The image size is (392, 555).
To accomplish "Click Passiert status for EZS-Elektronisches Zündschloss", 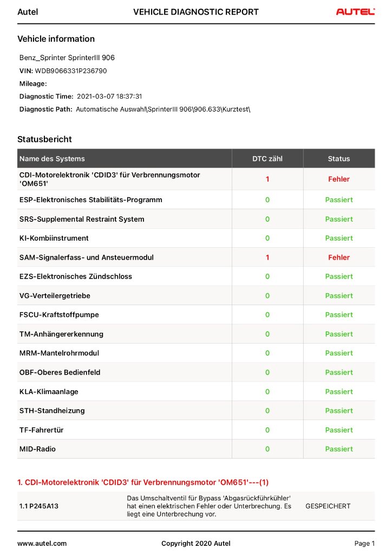I will 339,276.
